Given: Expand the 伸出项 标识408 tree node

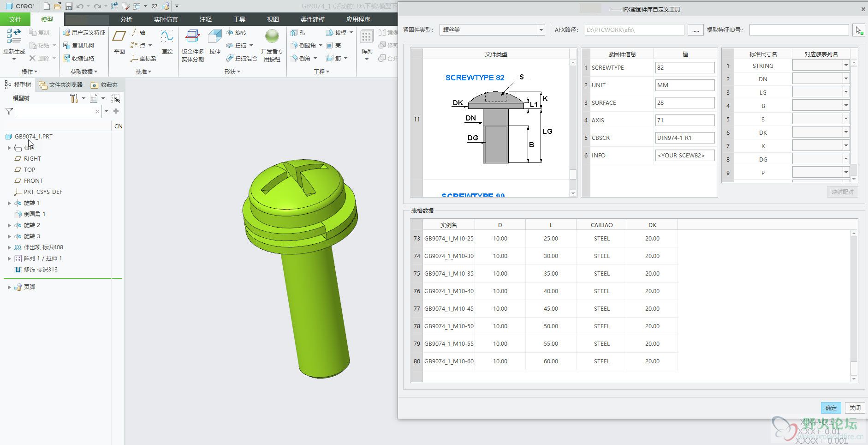Looking at the screenshot, I should coord(9,247).
